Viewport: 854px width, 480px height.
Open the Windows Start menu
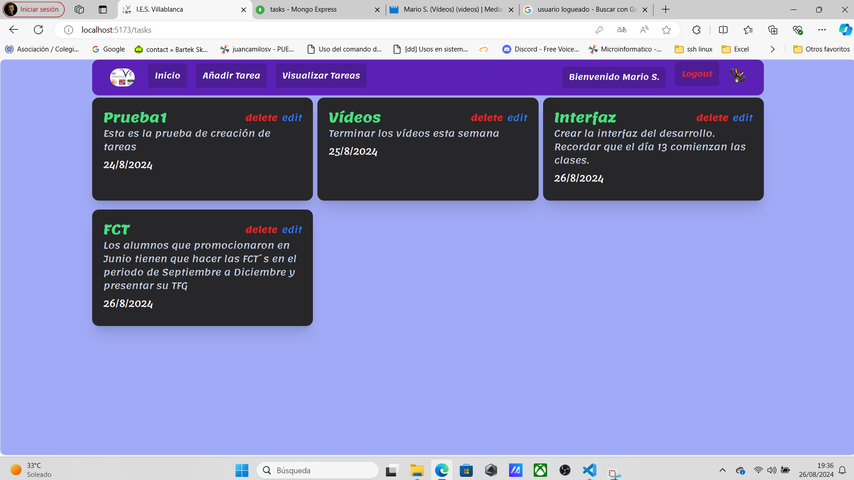coord(242,470)
